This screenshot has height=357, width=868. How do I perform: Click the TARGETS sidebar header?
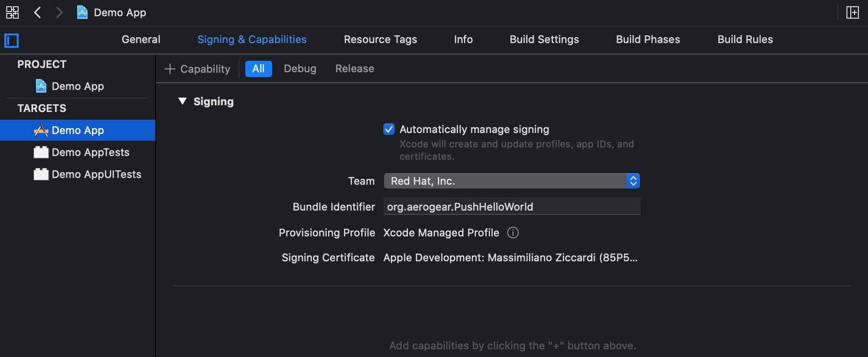pyautogui.click(x=42, y=108)
